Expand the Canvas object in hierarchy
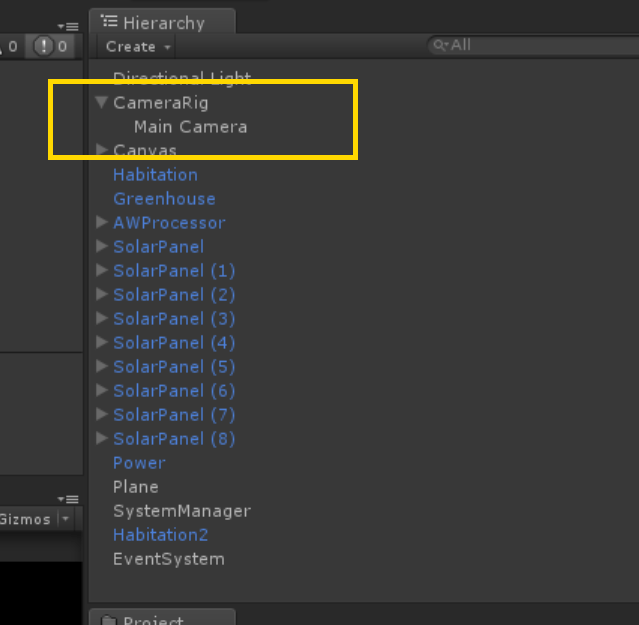 click(102, 150)
